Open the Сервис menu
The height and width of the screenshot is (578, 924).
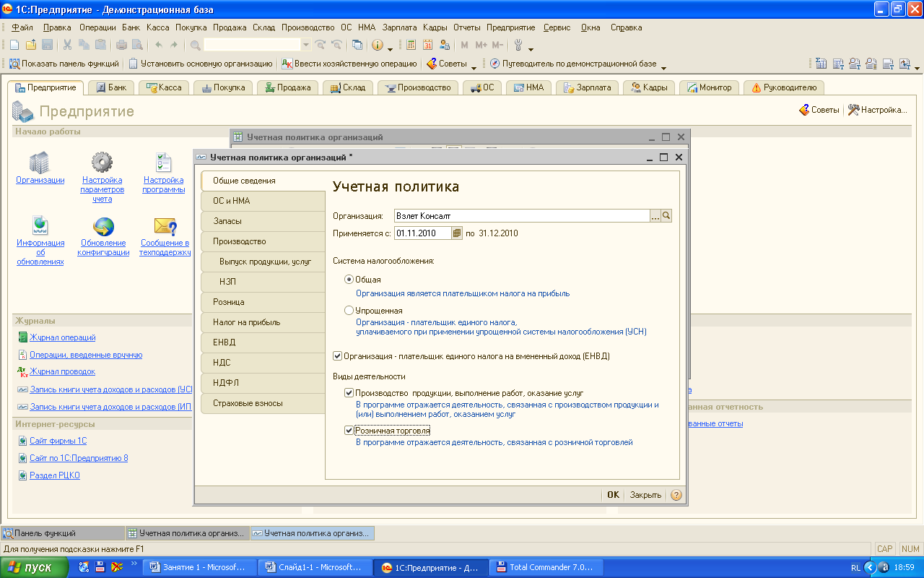[x=557, y=27]
